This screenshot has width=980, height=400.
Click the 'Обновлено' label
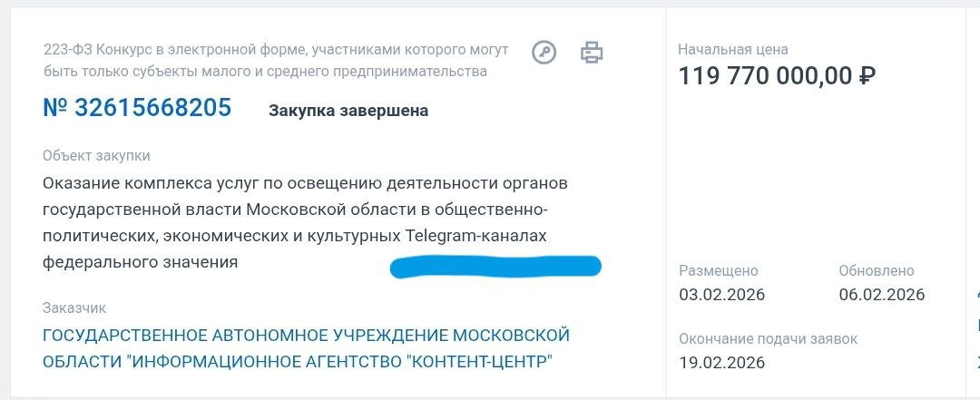(x=877, y=270)
